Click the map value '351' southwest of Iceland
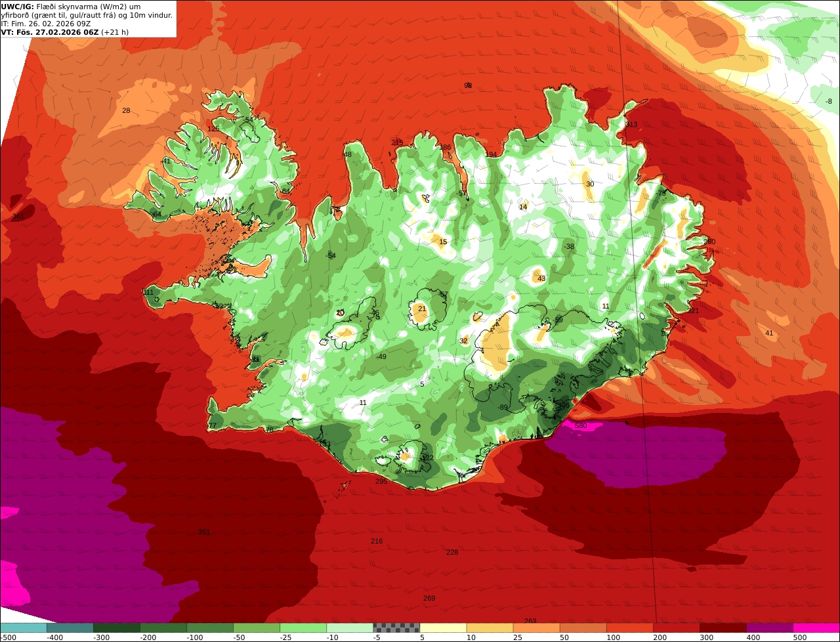The height and width of the screenshot is (642, 840). (x=204, y=532)
